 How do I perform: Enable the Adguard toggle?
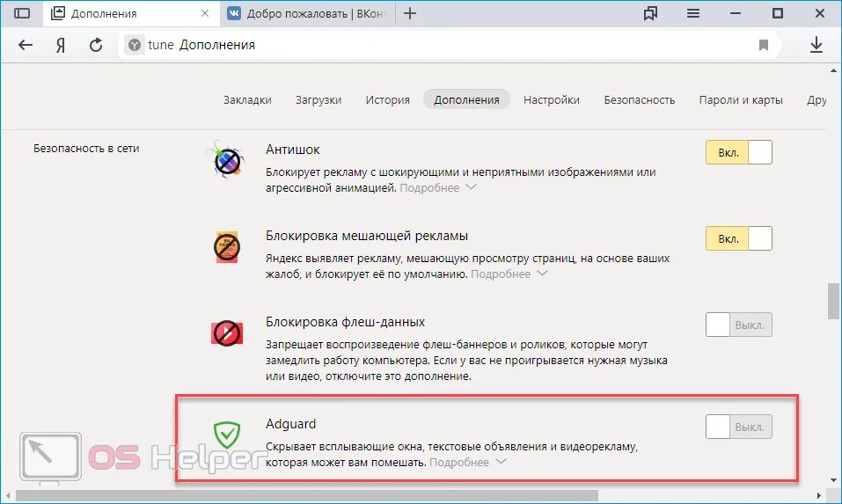point(739,427)
